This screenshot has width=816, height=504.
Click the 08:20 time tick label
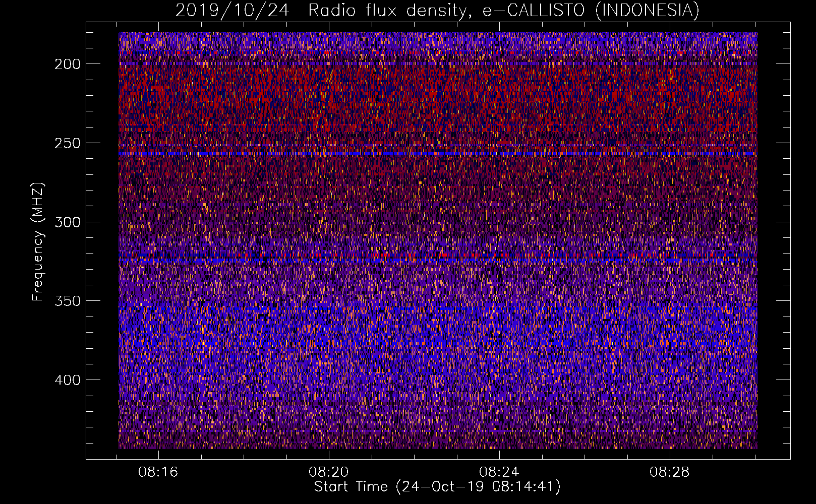(x=329, y=472)
